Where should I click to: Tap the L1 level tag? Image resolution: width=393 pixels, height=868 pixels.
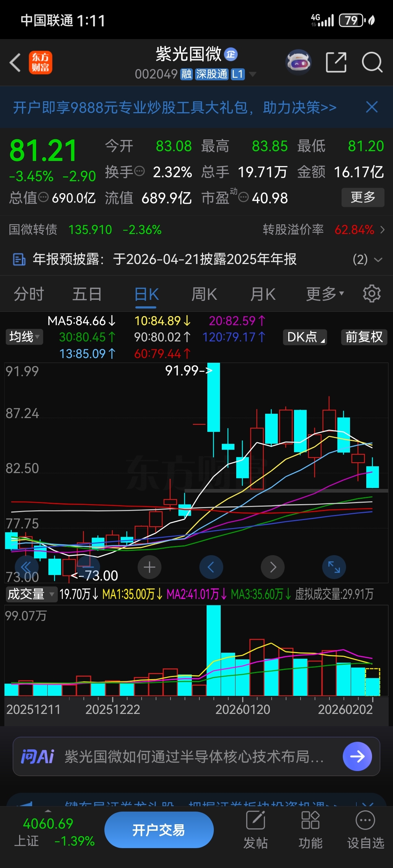point(238,74)
